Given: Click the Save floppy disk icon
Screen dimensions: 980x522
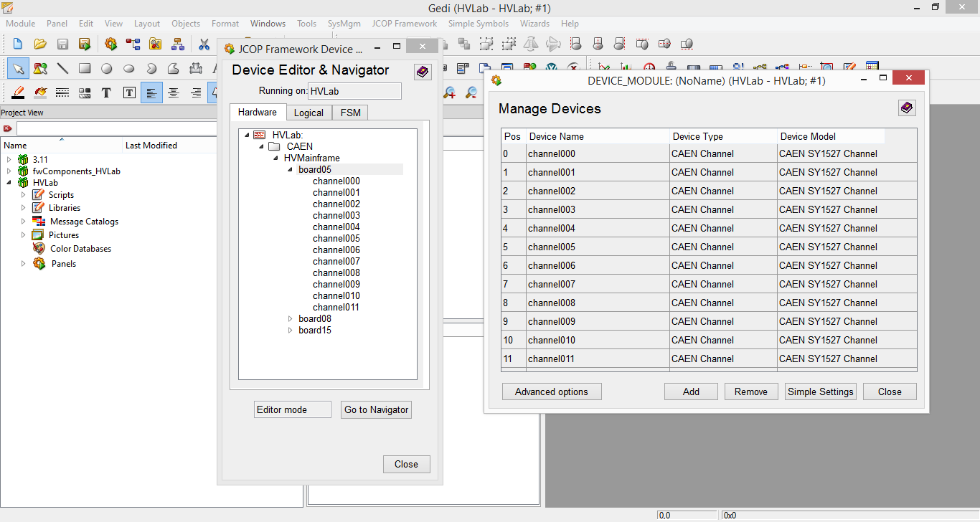Looking at the screenshot, I should tap(62, 44).
